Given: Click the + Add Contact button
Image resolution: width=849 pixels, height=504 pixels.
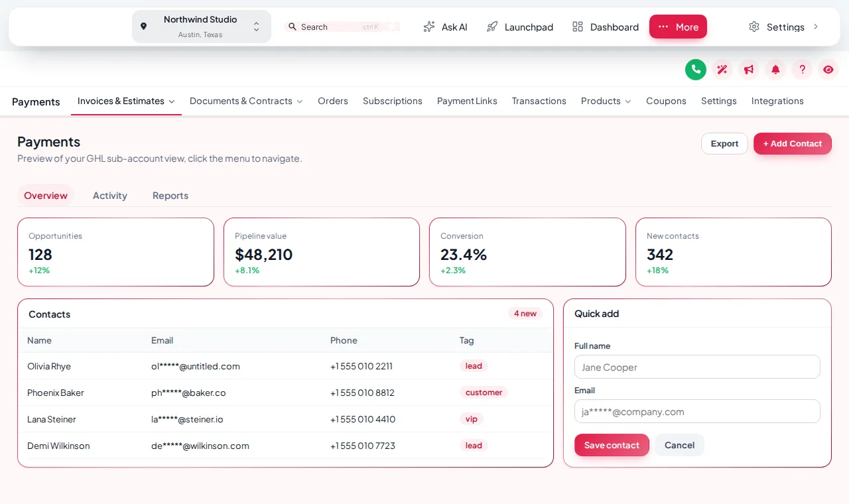Looking at the screenshot, I should coord(793,143).
